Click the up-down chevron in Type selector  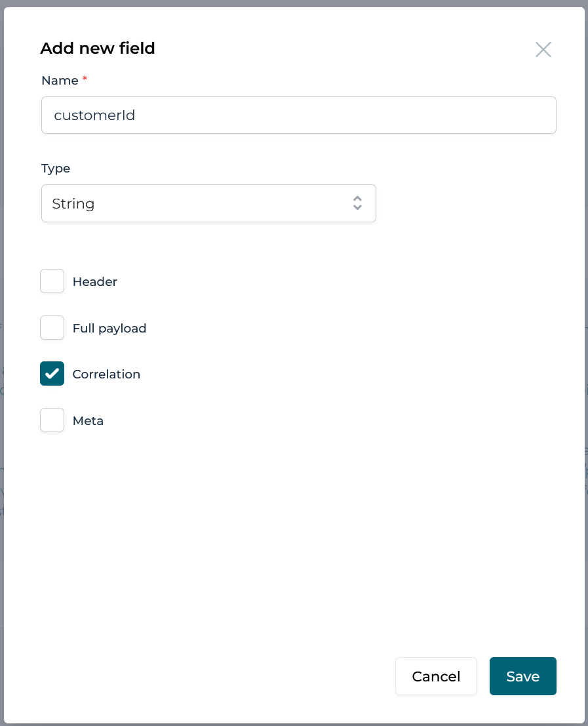pyautogui.click(x=357, y=203)
